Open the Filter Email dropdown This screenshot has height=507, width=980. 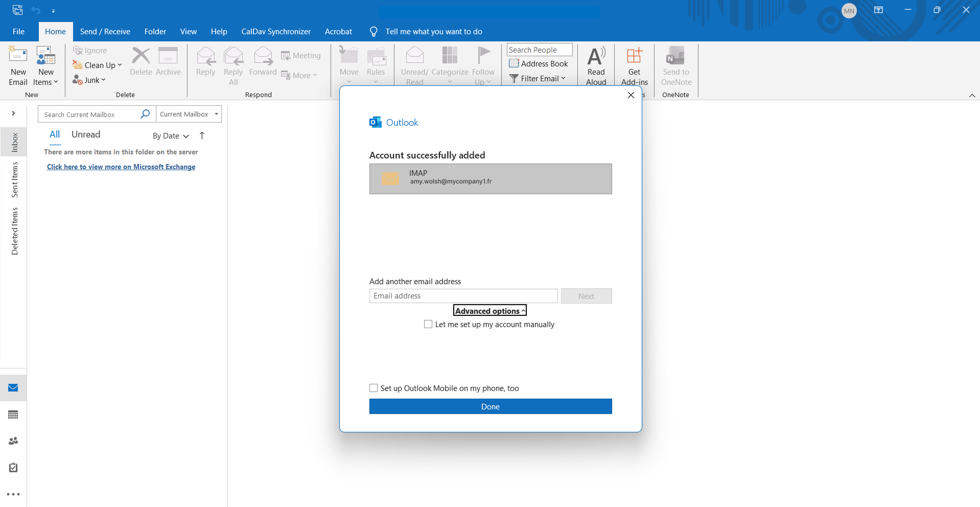(538, 78)
